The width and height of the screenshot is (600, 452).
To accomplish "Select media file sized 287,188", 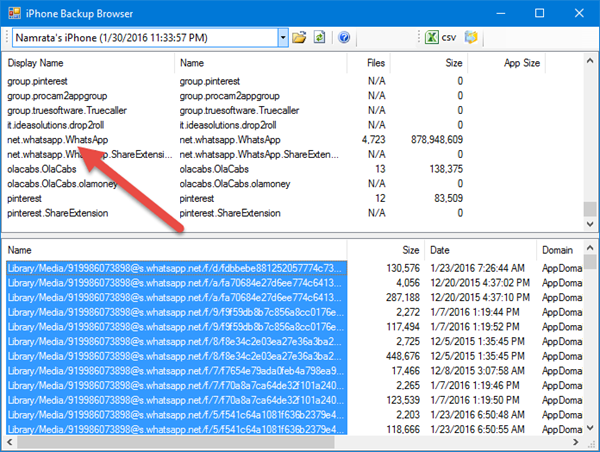I will [176, 297].
